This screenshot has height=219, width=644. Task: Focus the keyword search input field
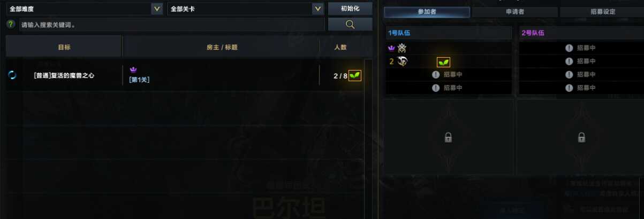[172, 25]
